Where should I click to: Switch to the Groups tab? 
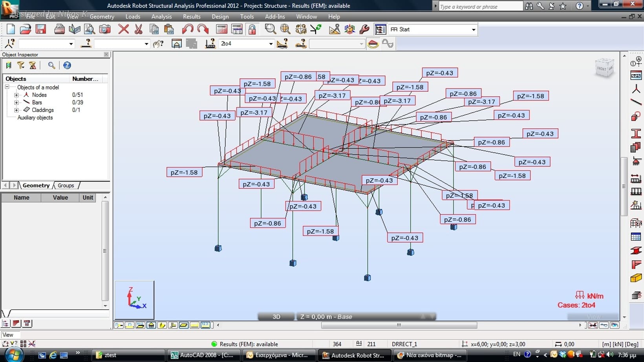point(66,185)
